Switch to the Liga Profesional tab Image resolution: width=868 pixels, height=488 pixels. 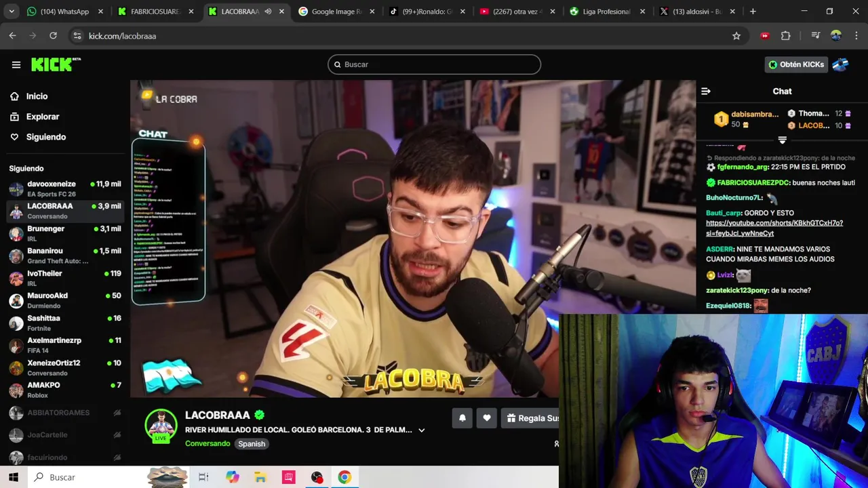[x=607, y=12]
